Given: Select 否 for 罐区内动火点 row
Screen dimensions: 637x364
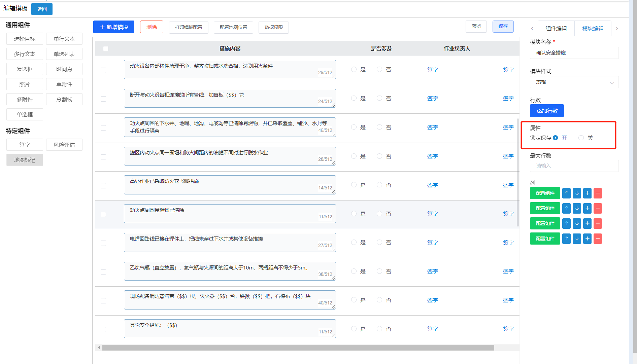Looking at the screenshot, I should coord(379,156).
